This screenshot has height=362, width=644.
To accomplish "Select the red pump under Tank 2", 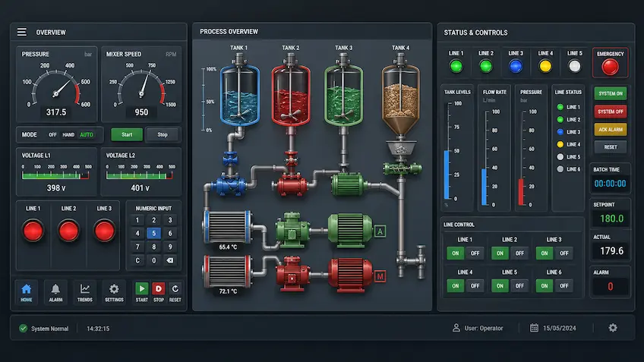I will (291, 185).
